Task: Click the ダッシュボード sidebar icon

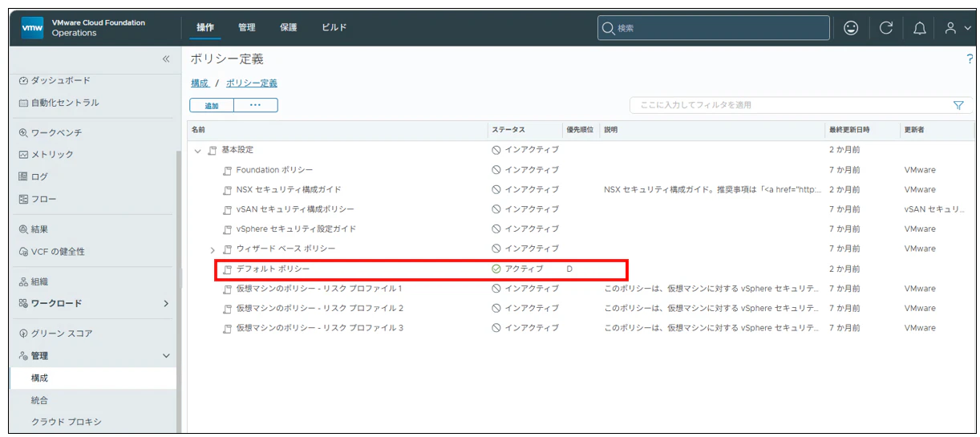Action: pyautogui.click(x=23, y=80)
